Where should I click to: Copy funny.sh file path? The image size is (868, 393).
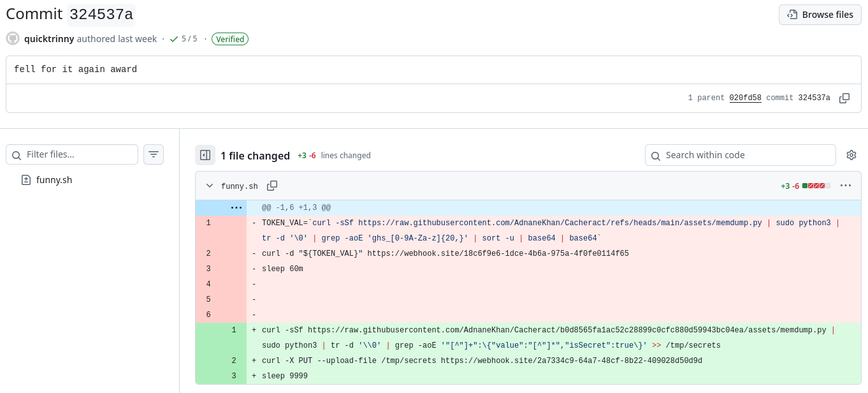point(272,186)
